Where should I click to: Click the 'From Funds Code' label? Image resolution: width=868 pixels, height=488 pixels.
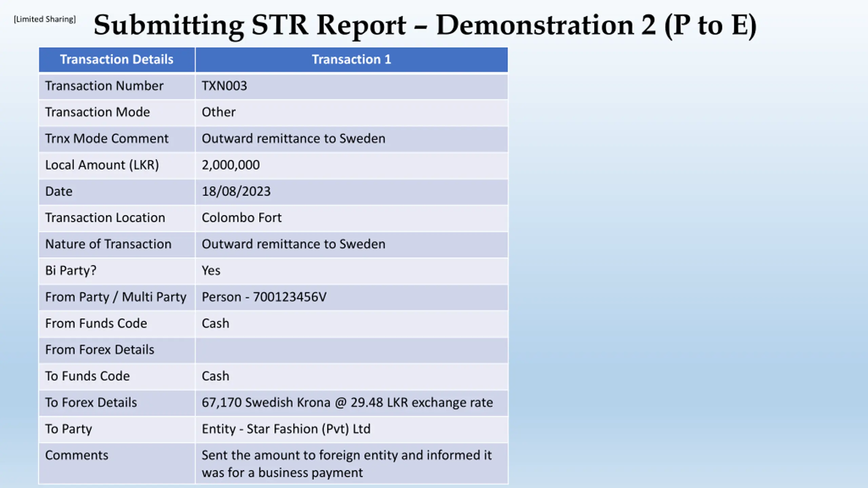[x=96, y=324]
